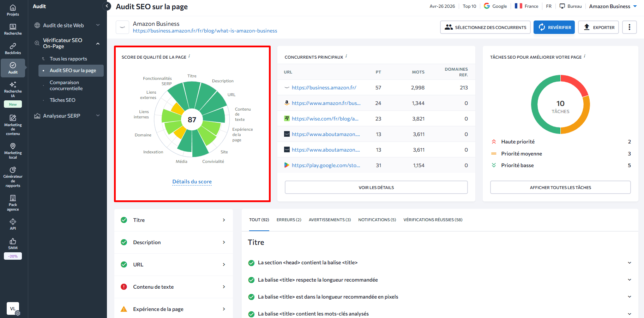Switch to Vérifications réussies (58) tab
644x318 pixels.
(433, 220)
